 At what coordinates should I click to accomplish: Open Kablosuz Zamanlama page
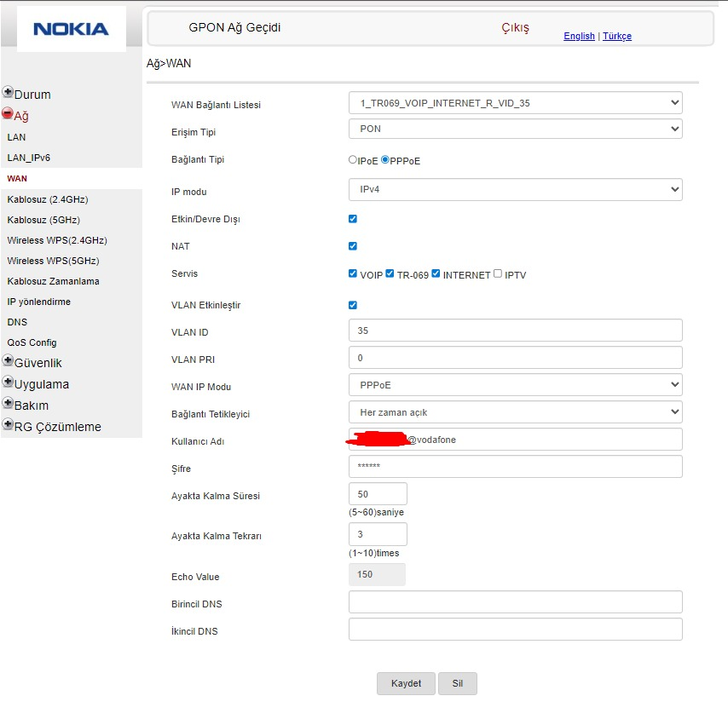pyautogui.click(x=53, y=281)
